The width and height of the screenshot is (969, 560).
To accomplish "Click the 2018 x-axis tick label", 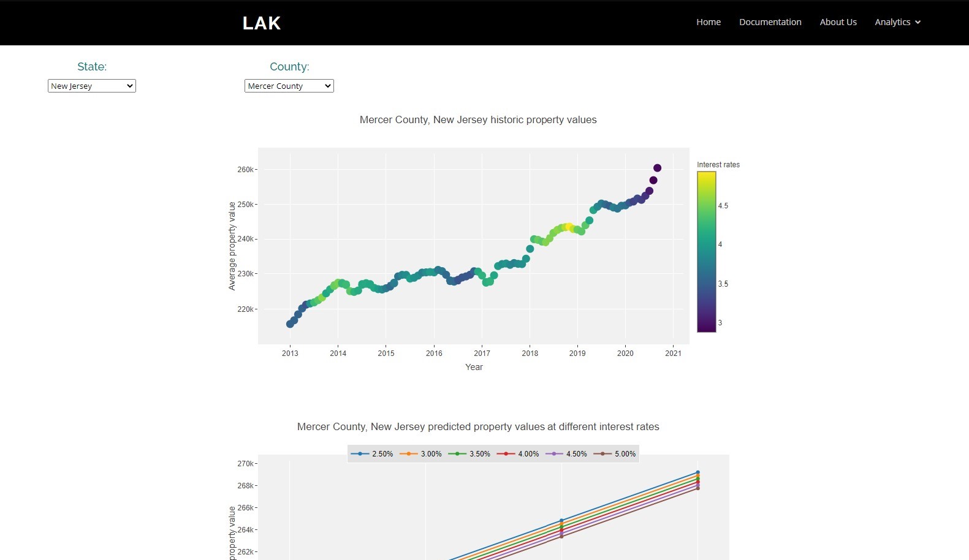I will click(530, 354).
